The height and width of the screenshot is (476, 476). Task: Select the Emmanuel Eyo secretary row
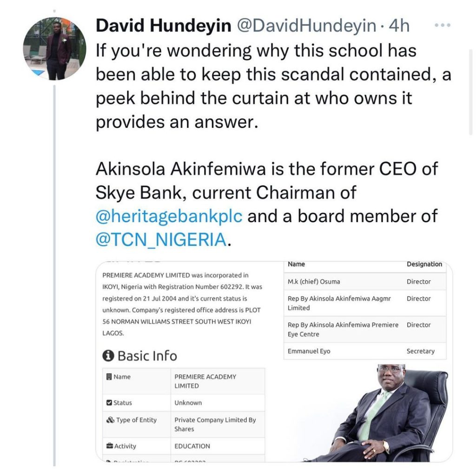[x=365, y=351]
